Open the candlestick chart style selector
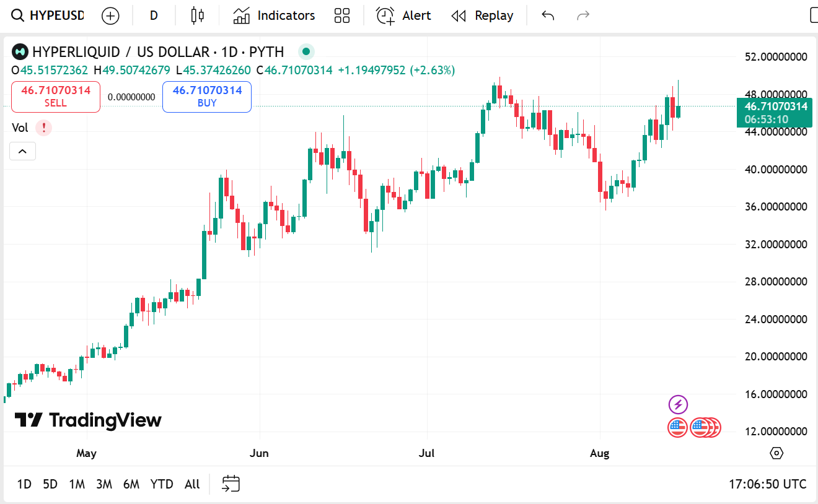 coord(198,15)
